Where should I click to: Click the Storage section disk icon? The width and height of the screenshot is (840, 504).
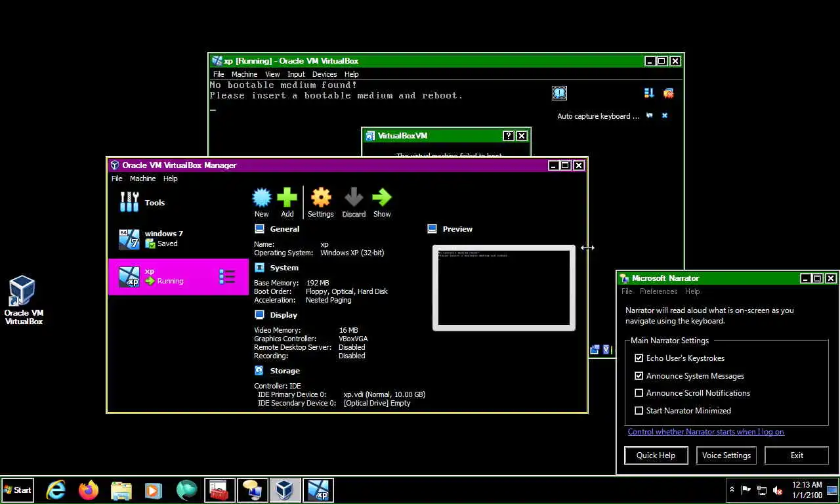coord(259,371)
